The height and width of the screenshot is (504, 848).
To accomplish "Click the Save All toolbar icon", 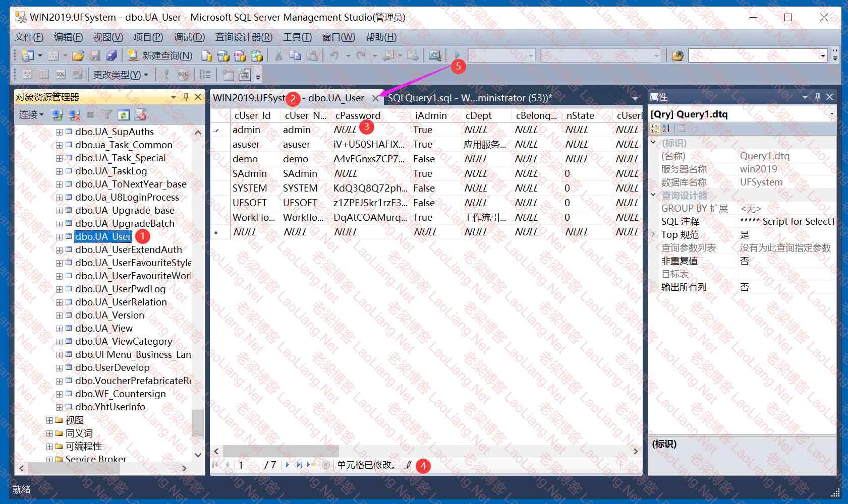I will pos(111,55).
